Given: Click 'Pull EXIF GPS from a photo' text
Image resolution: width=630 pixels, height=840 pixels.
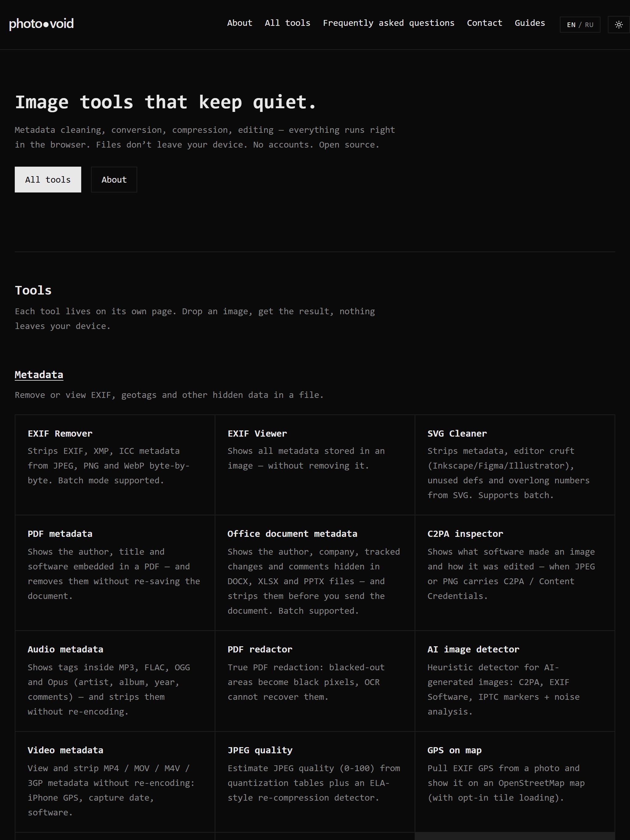Looking at the screenshot, I should click(506, 783).
